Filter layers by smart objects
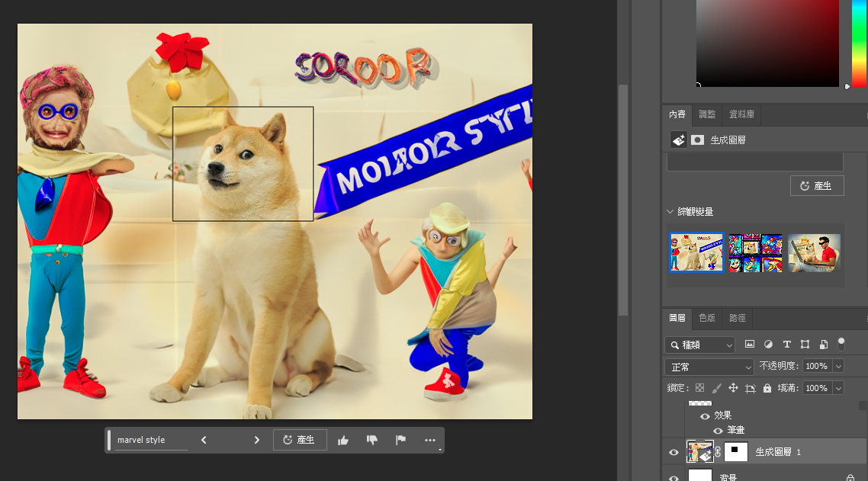The width and height of the screenshot is (868, 481). (824, 345)
